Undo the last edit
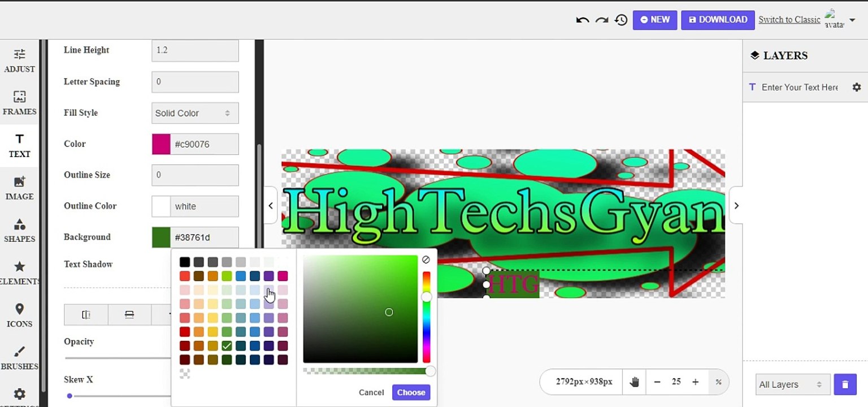The width and height of the screenshot is (868, 407). point(583,20)
